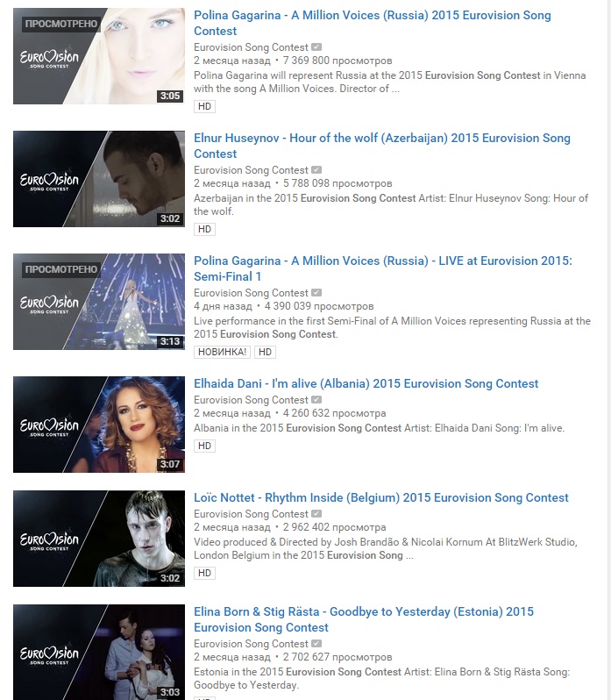The height and width of the screenshot is (700, 611).
Task: Click HD badge under Loïc Nottet video
Action: [x=205, y=573]
